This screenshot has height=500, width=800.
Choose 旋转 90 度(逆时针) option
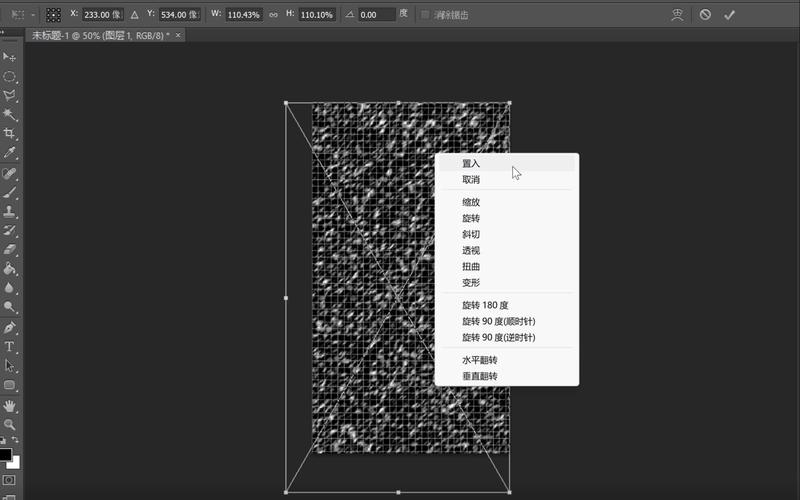(507, 337)
